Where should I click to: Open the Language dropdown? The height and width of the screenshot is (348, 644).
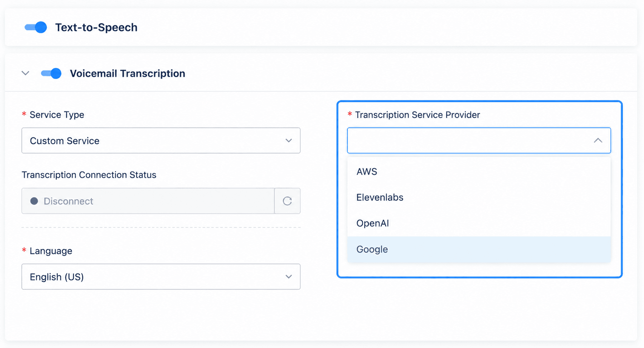coord(161,277)
